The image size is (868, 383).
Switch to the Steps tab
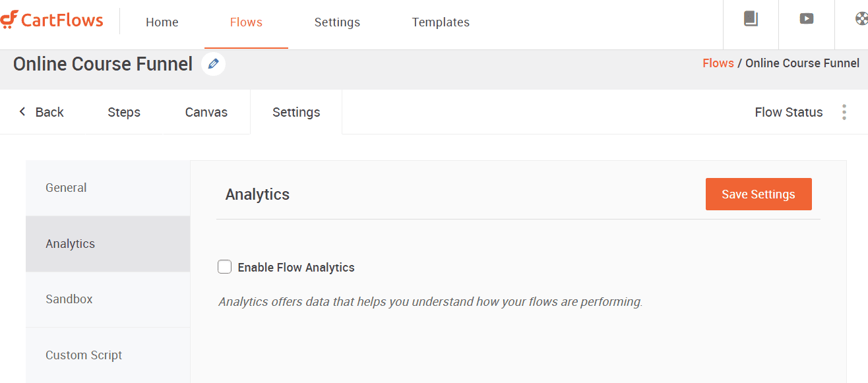[x=124, y=112]
